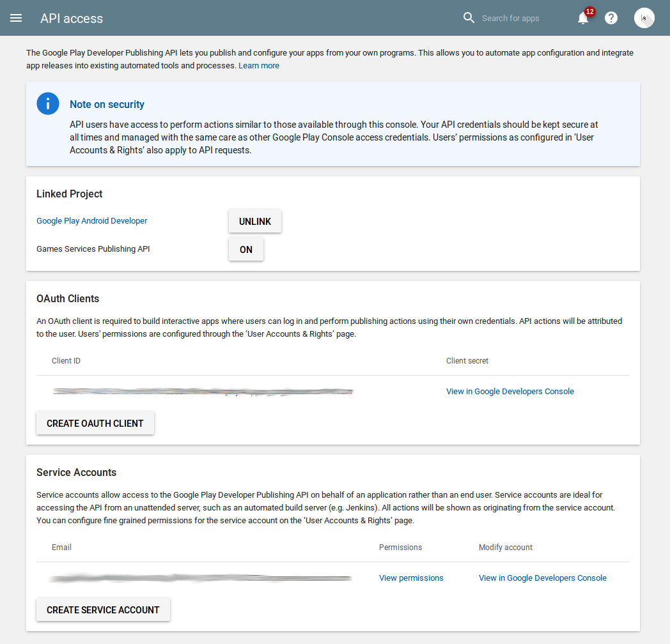The width and height of the screenshot is (670, 644).
Task: Open the hamburger navigation menu
Action: coord(16,18)
